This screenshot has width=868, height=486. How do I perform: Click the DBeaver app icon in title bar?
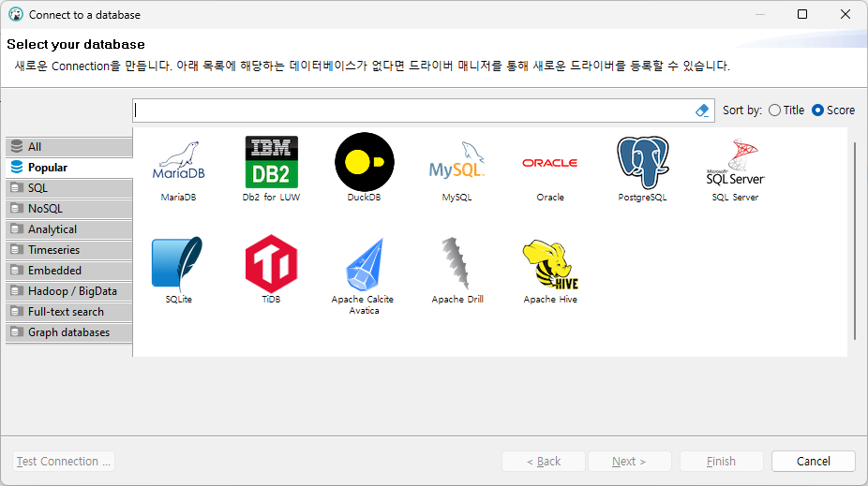[16, 14]
